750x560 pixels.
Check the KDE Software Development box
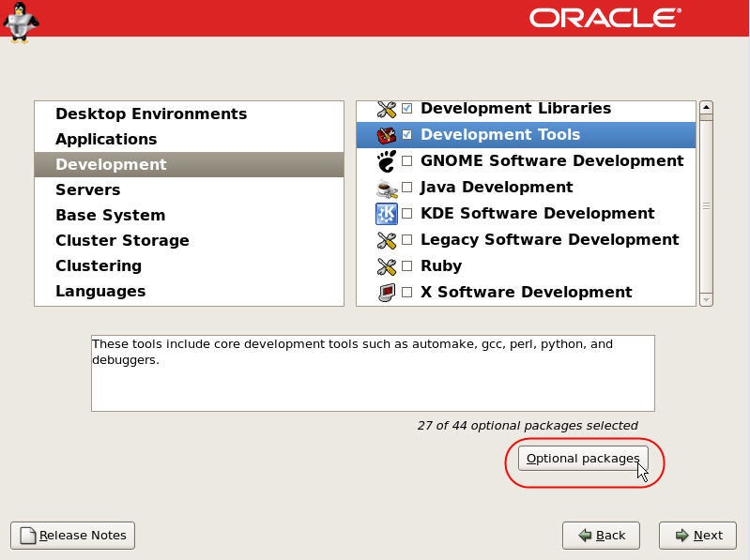coord(407,214)
